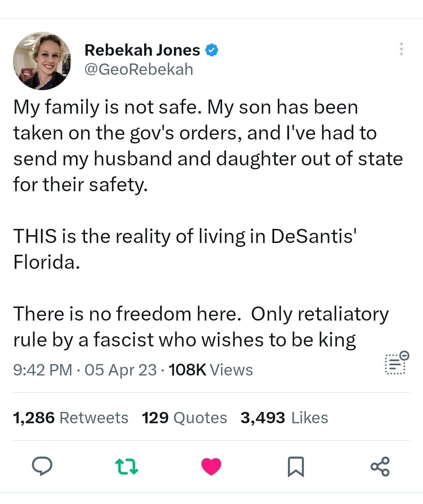Reply to Rebekah Jones's tweet
423x504 pixels.
(42, 466)
